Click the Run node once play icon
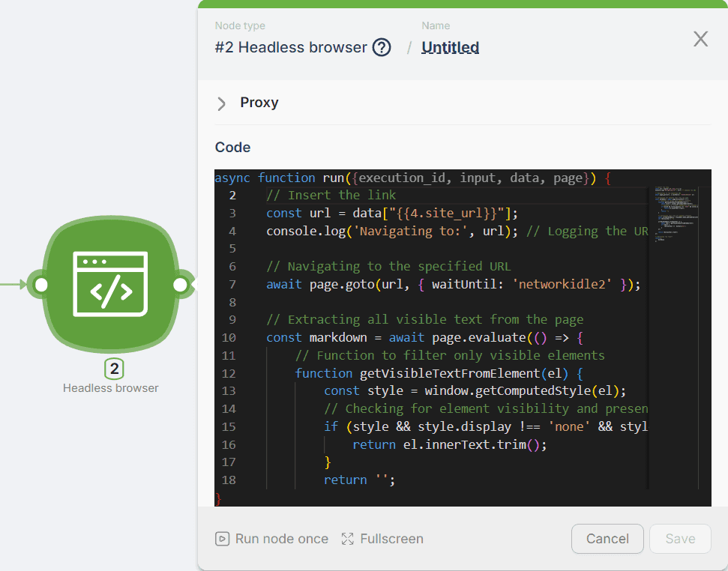The height and width of the screenshot is (571, 728). click(222, 539)
